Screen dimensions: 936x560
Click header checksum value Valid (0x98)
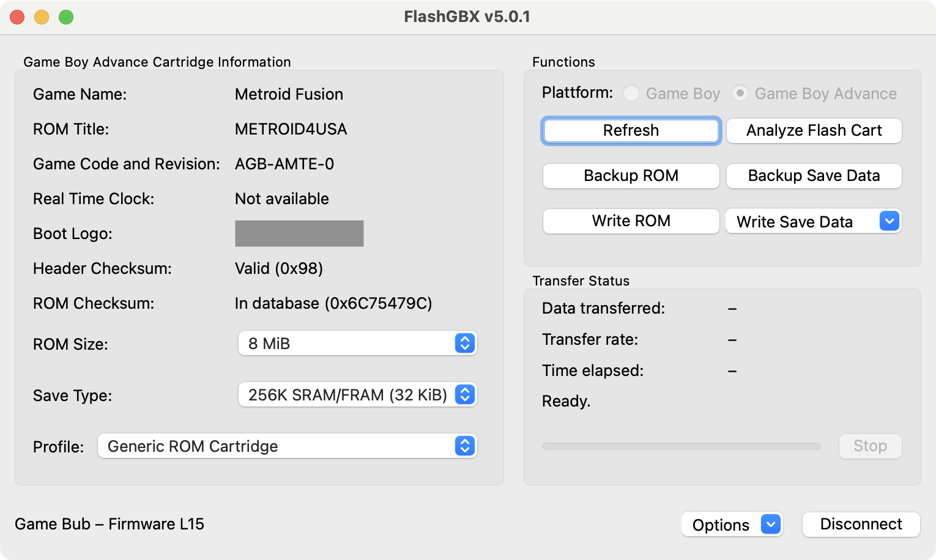click(x=278, y=268)
